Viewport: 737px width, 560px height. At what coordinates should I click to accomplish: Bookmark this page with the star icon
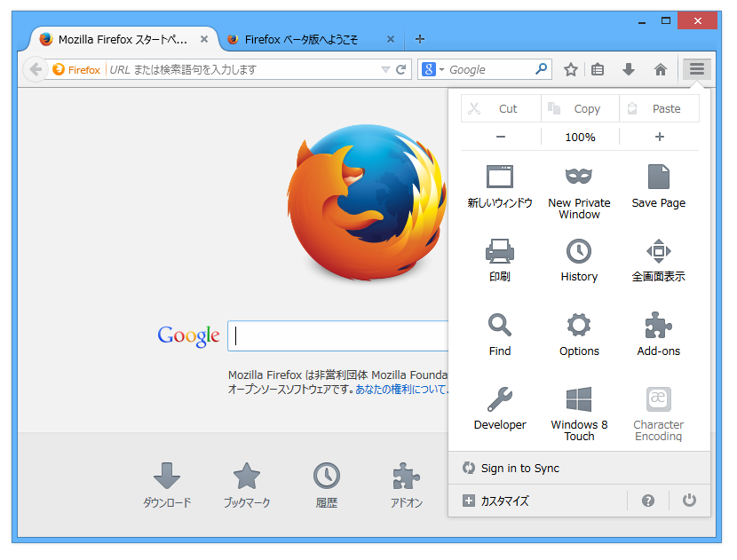pyautogui.click(x=570, y=69)
